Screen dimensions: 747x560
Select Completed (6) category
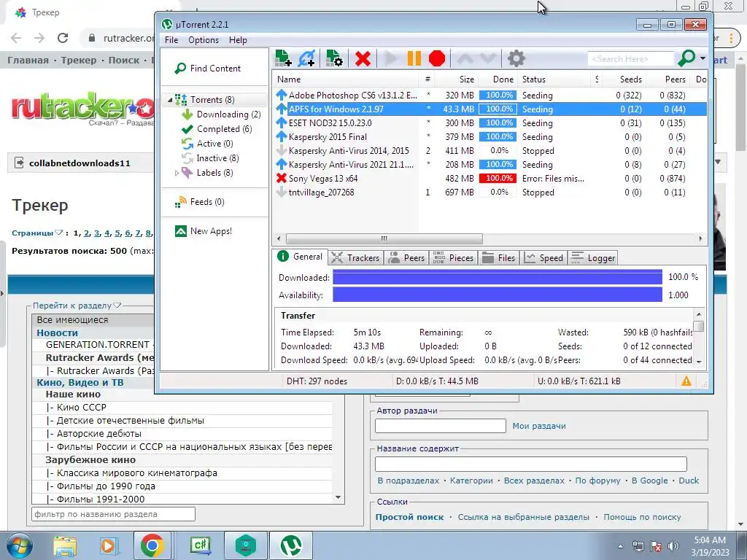[217, 129]
